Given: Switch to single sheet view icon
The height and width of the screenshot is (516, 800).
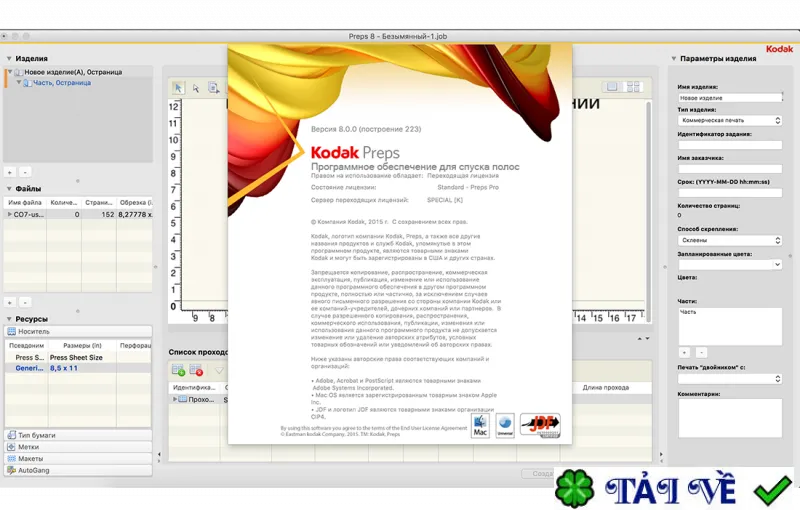Looking at the screenshot, I should (x=611, y=87).
